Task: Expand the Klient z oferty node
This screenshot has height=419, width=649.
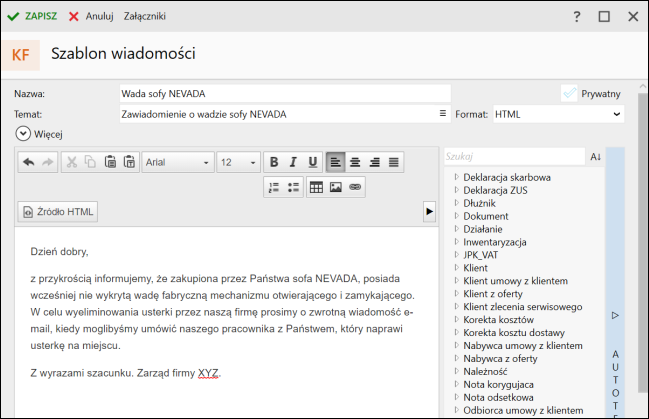Action: [456, 293]
